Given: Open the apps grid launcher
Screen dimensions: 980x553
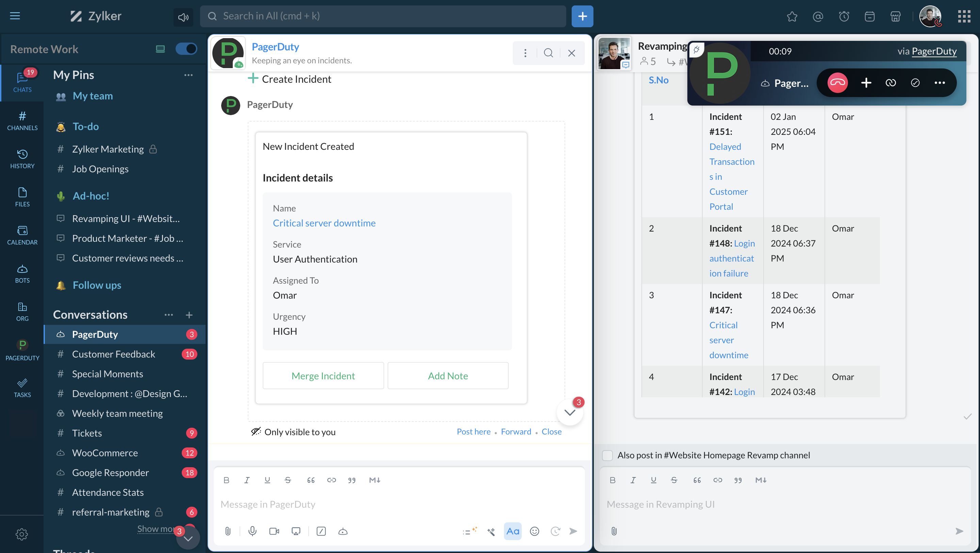Looking at the screenshot, I should (964, 16).
